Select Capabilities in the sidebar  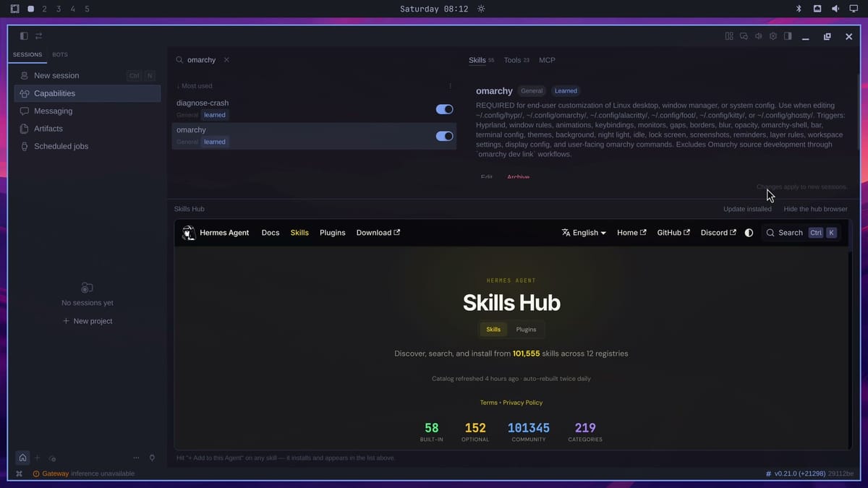(x=88, y=93)
